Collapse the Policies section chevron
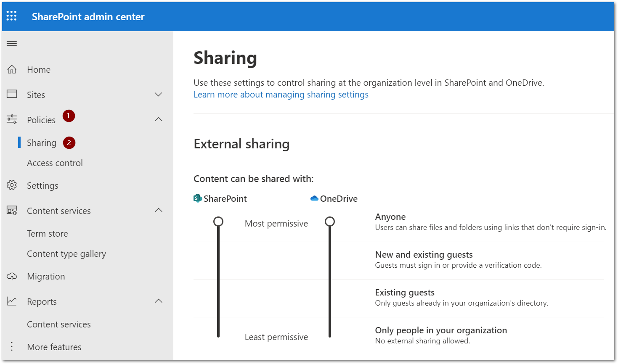Screen dimensions: 618x364 (x=159, y=119)
